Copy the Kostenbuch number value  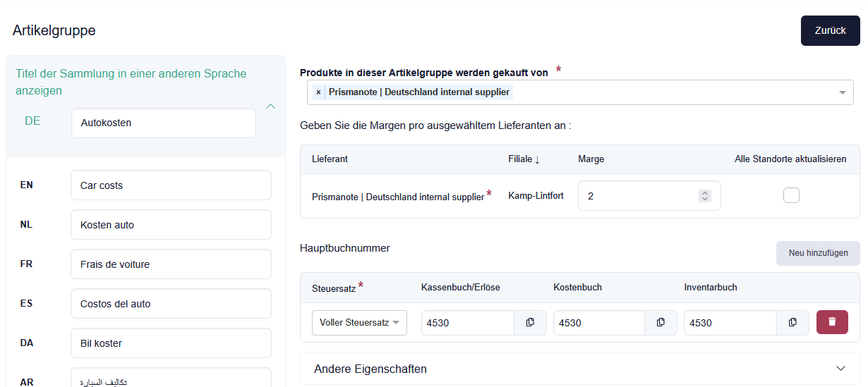pos(661,322)
